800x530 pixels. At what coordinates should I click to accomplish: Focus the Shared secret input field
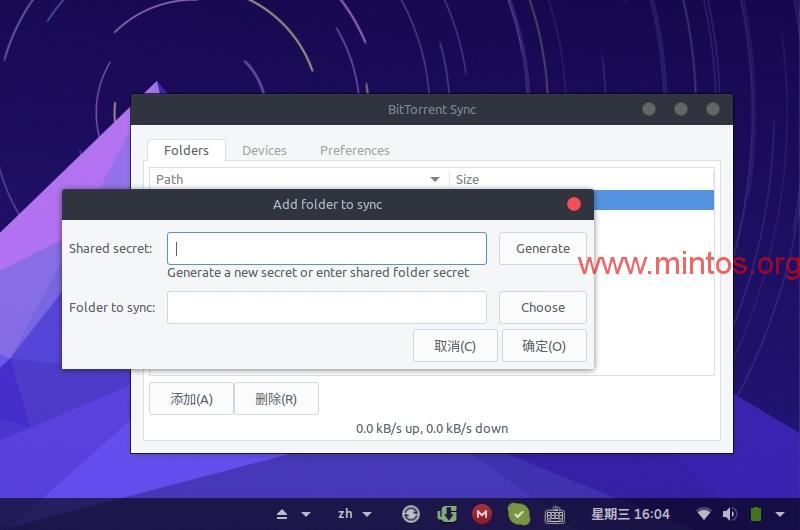327,248
